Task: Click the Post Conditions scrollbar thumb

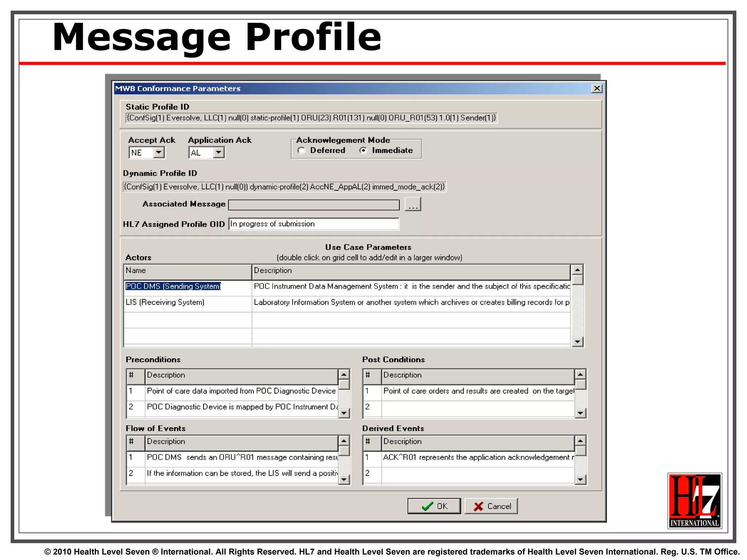Action: tap(580, 385)
